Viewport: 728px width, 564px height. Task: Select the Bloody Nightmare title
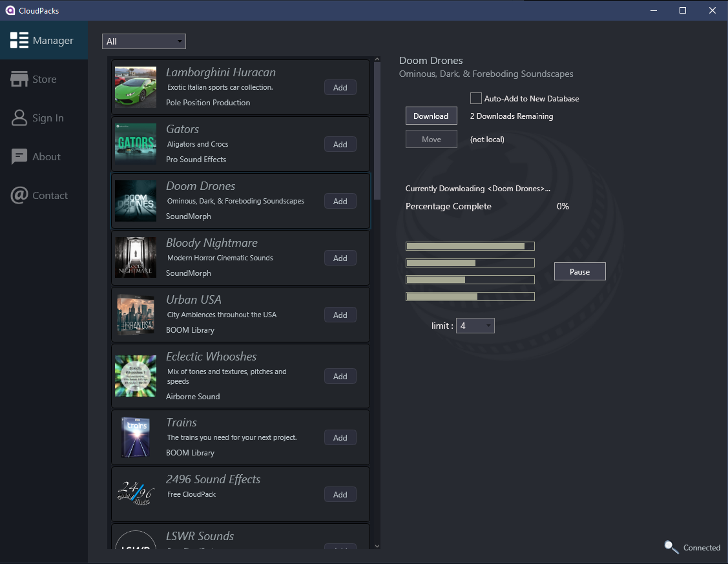(x=212, y=243)
